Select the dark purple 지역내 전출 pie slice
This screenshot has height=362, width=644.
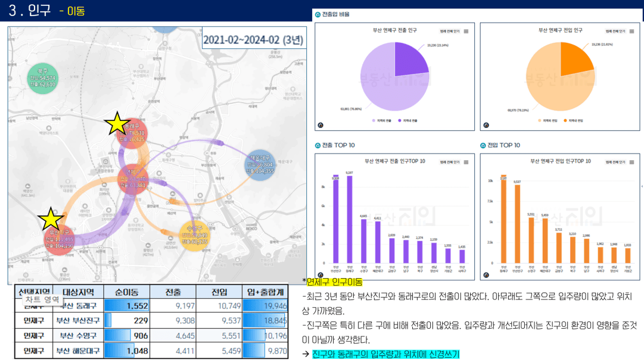(x=409, y=61)
